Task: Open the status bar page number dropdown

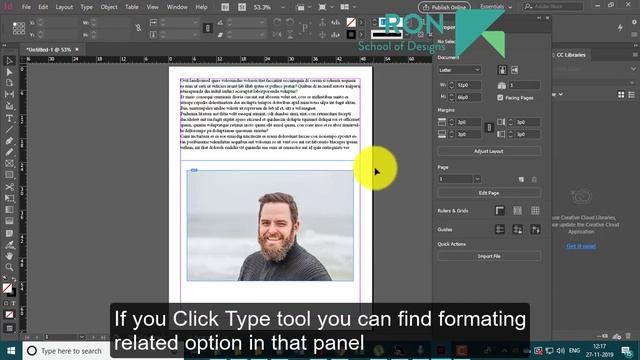Action: tap(82, 337)
